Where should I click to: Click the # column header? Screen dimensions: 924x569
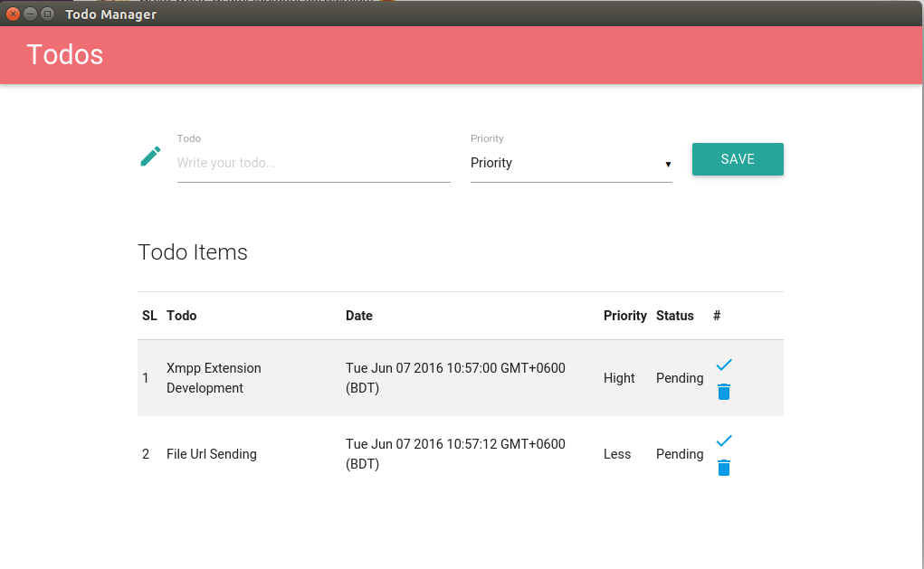coord(716,315)
